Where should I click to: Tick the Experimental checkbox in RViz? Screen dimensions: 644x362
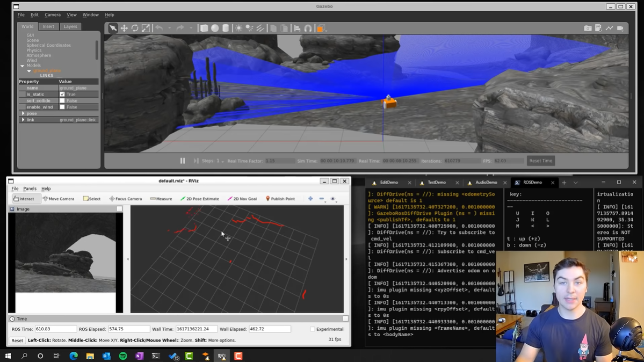coord(313,329)
